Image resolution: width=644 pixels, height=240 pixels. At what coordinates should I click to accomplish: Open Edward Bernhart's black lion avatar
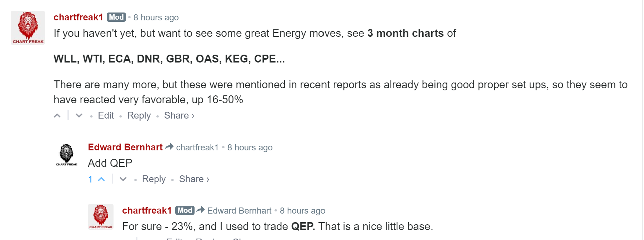coord(66,155)
